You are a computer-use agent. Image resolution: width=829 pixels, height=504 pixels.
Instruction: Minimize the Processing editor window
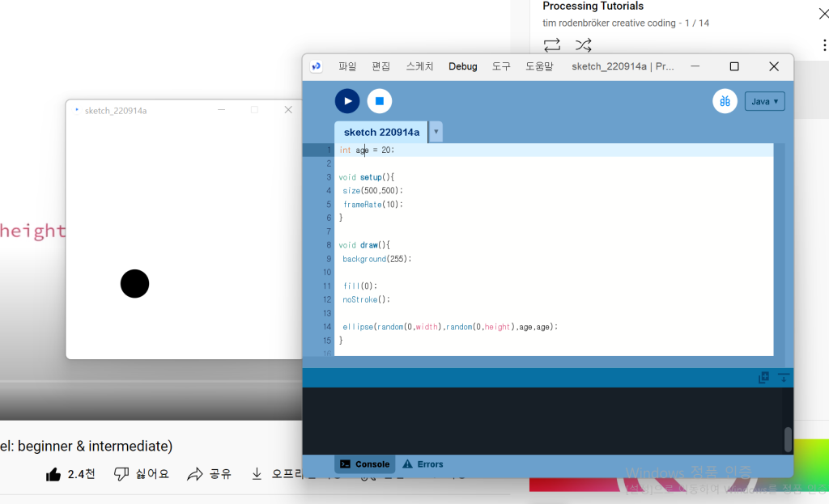695,66
